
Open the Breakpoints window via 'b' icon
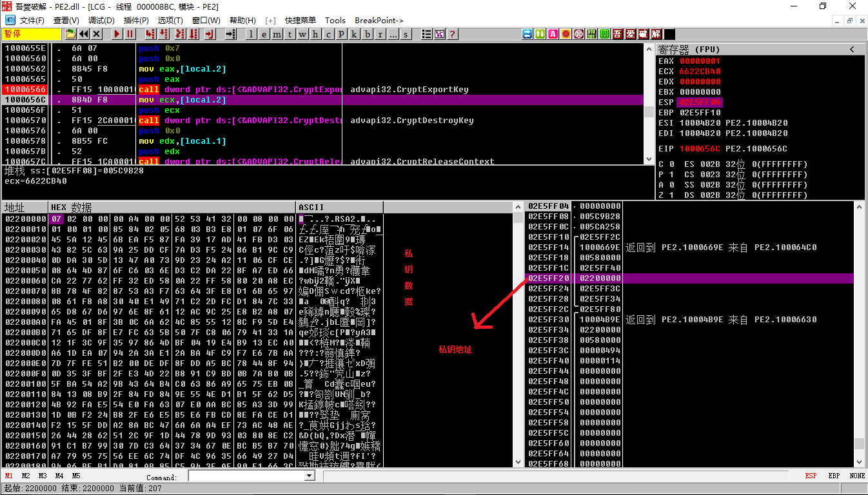pyautogui.click(x=366, y=34)
